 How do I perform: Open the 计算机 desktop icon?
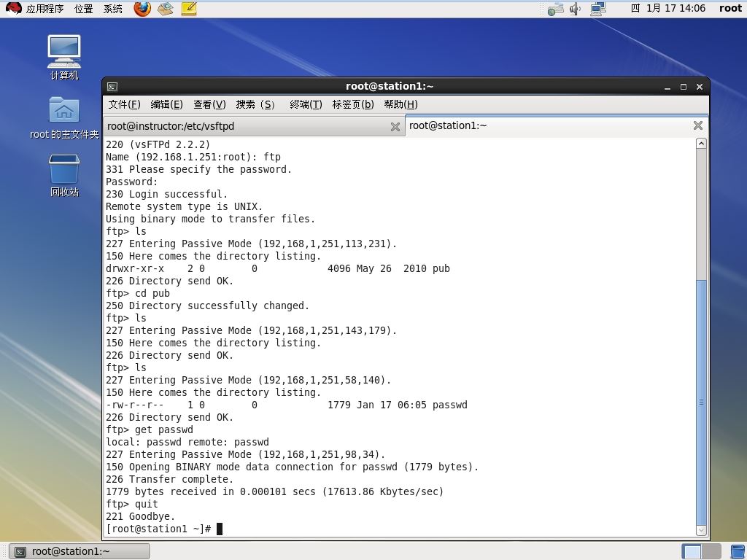[64, 57]
